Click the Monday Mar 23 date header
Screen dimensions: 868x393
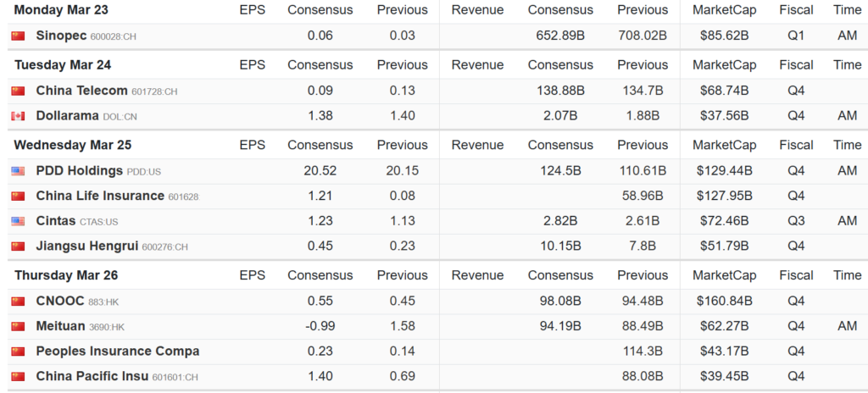point(61,10)
